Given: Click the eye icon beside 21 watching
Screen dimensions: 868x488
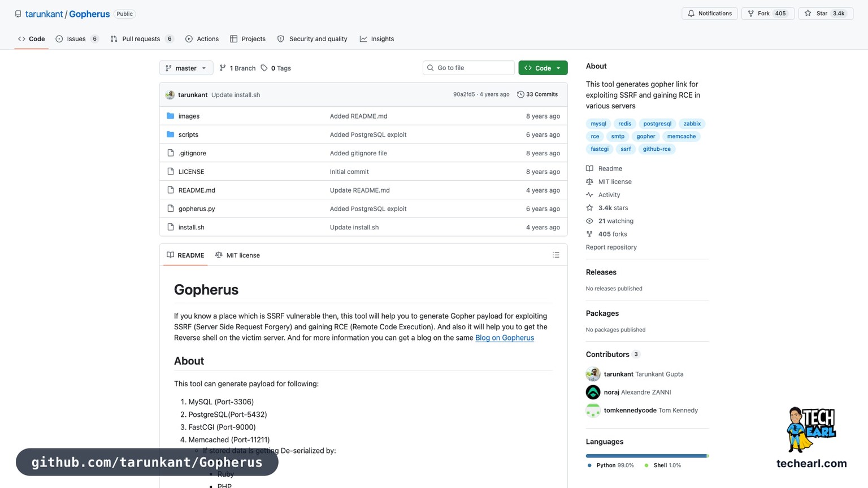Looking at the screenshot, I should click(589, 221).
